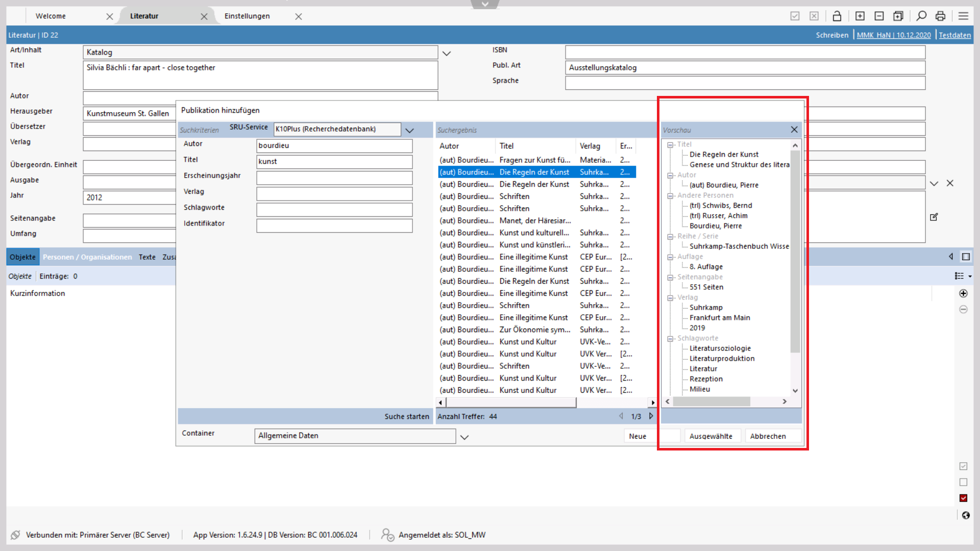Screen dimensions: 980x551
Task: Open the hamburger menu icon
Action: [963, 16]
